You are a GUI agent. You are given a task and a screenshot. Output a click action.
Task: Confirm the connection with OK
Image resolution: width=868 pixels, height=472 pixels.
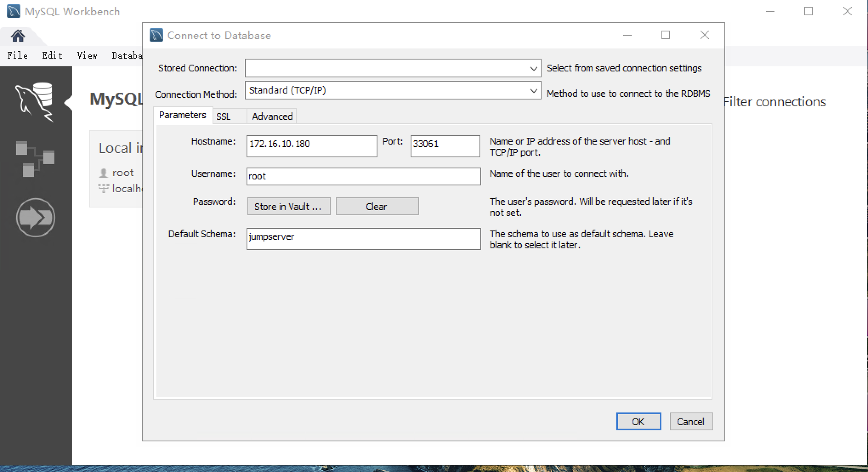[638, 421]
